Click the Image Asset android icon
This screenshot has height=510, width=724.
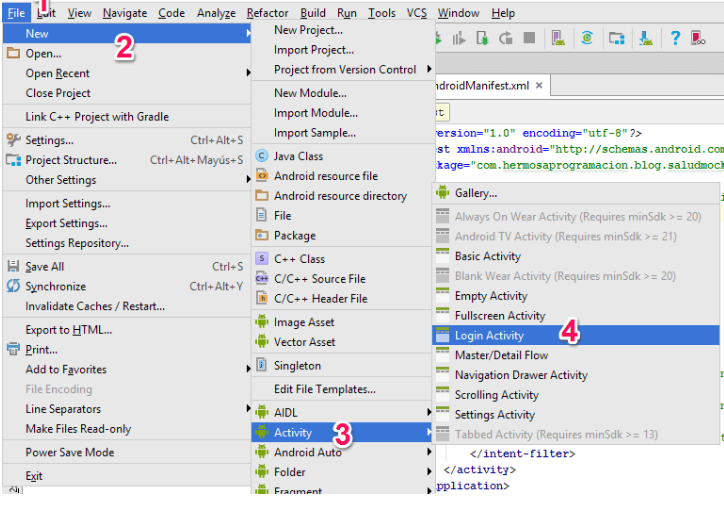click(x=262, y=321)
